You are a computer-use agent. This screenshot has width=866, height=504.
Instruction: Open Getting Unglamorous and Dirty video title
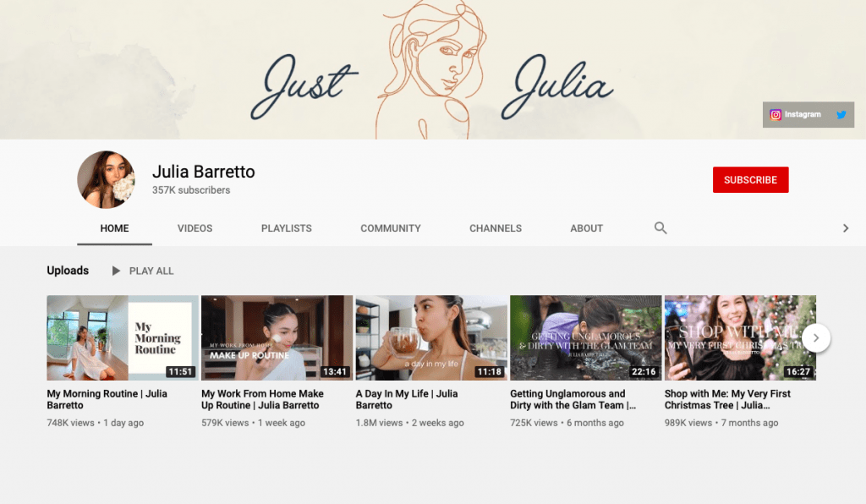[x=573, y=400]
